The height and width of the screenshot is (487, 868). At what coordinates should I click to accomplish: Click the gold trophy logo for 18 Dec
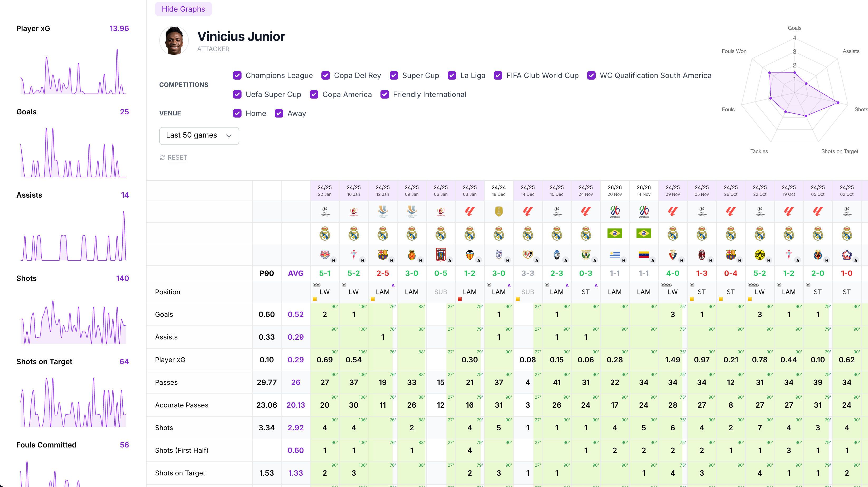click(499, 212)
